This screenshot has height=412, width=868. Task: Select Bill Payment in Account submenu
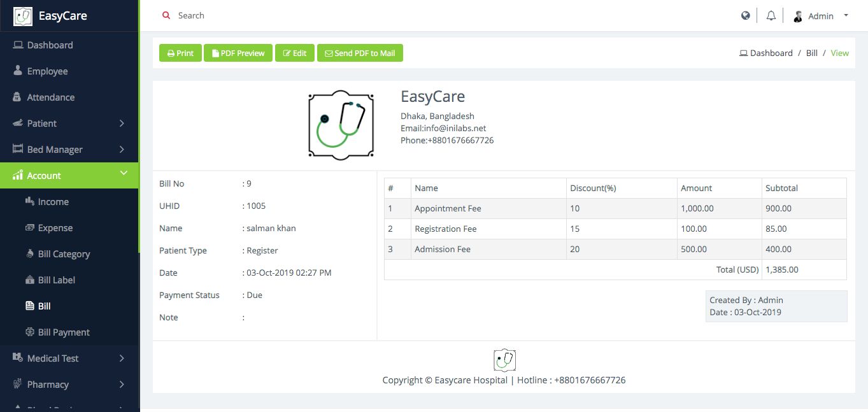(x=64, y=332)
